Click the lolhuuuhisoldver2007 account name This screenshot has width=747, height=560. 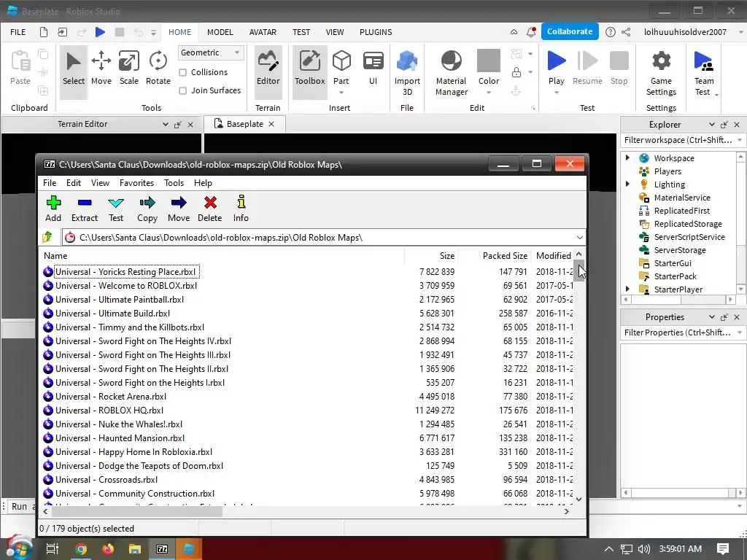coord(685,32)
